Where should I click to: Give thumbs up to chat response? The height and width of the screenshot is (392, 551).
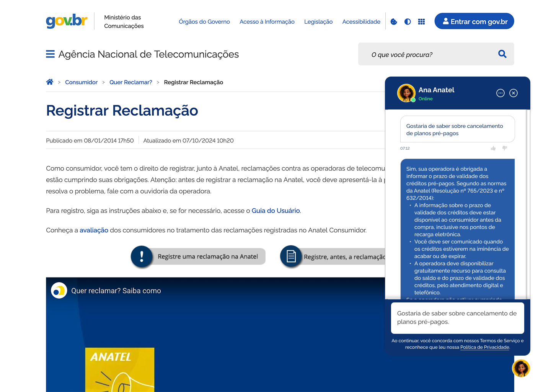point(493,148)
